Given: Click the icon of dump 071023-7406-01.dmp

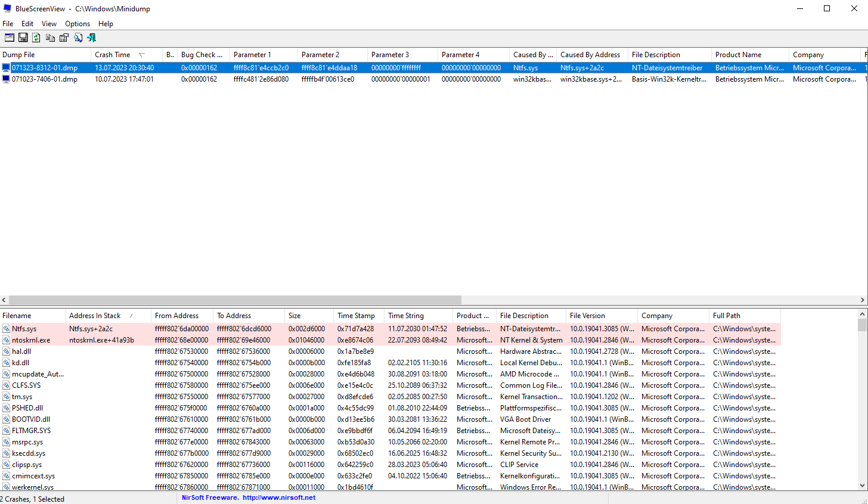Looking at the screenshot, I should pyautogui.click(x=6, y=79).
